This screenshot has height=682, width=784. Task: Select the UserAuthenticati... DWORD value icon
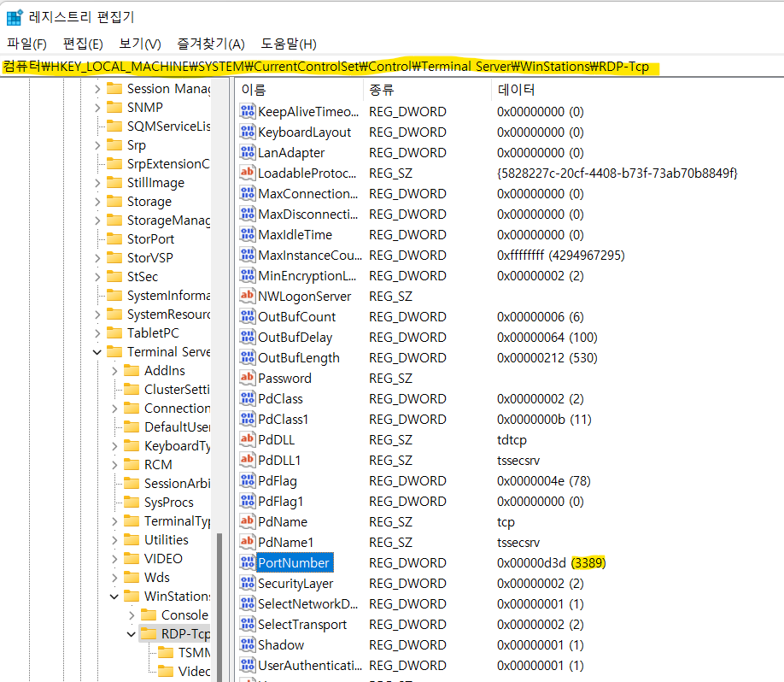pos(248,665)
